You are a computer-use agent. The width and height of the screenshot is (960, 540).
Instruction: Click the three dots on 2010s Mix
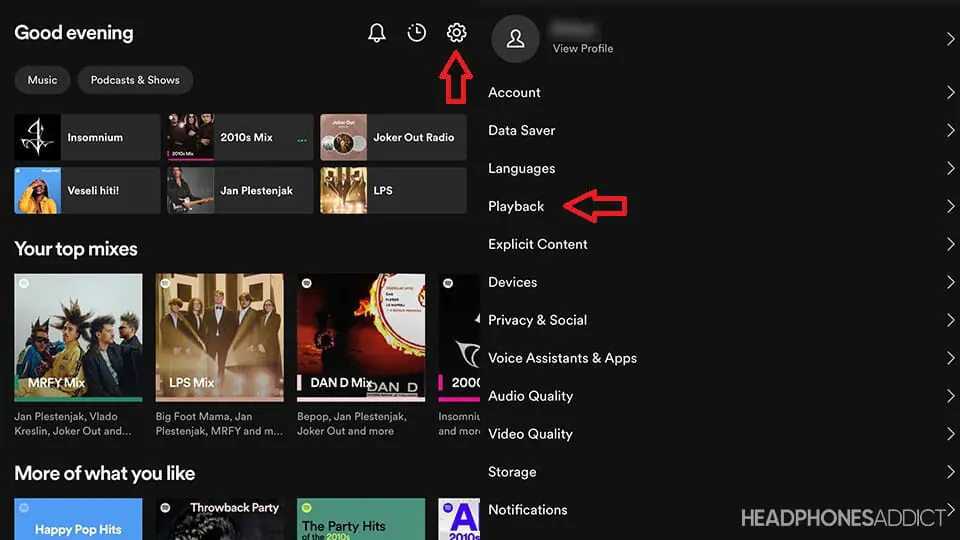(302, 140)
